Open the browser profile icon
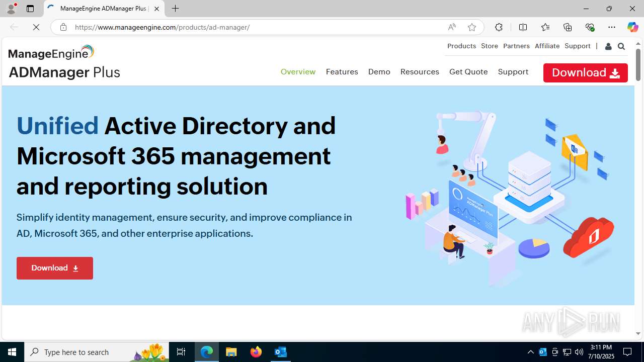This screenshot has height=362, width=644. (x=11, y=9)
